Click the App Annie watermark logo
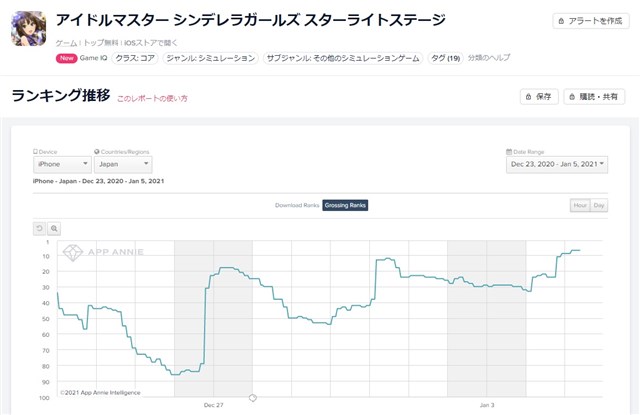 (x=102, y=252)
